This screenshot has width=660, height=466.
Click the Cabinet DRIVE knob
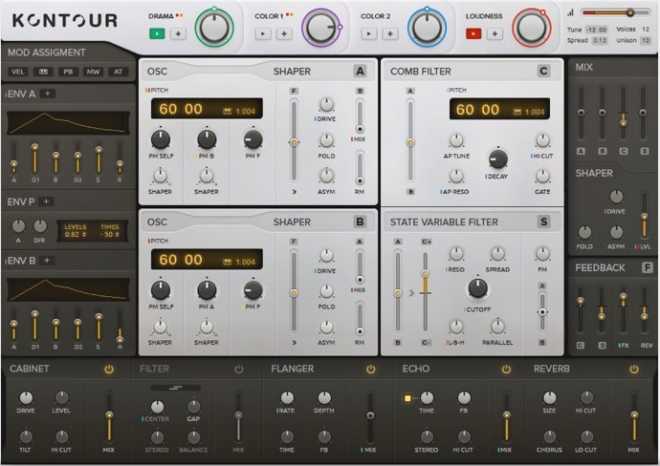(x=26, y=397)
